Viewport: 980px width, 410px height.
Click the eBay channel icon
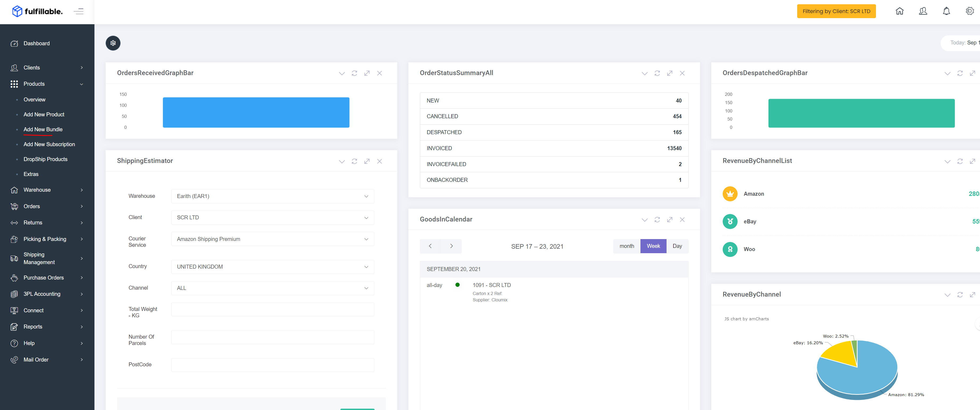point(730,222)
